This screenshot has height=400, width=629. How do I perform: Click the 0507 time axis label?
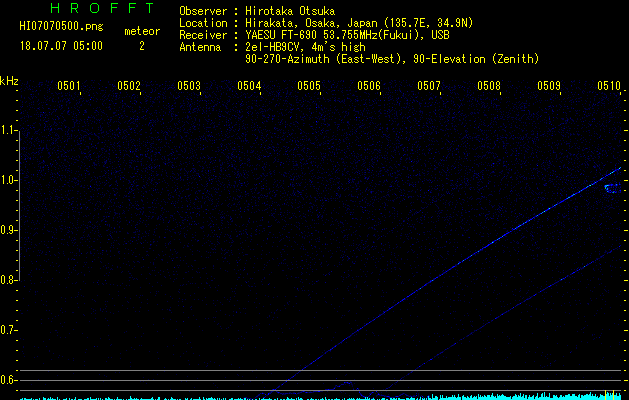(429, 86)
